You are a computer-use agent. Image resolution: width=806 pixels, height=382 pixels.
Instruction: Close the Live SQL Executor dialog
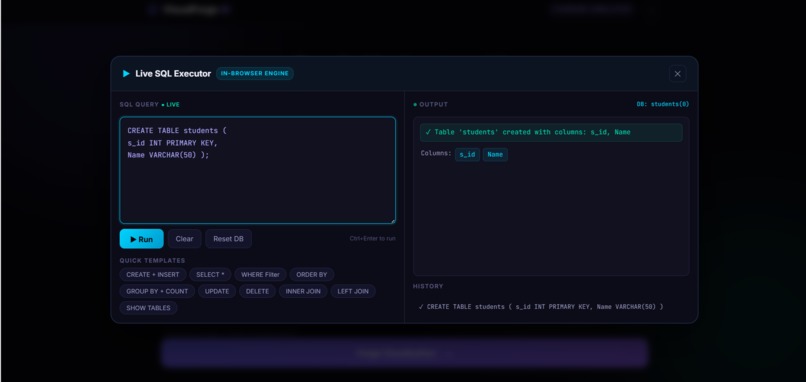tap(677, 74)
